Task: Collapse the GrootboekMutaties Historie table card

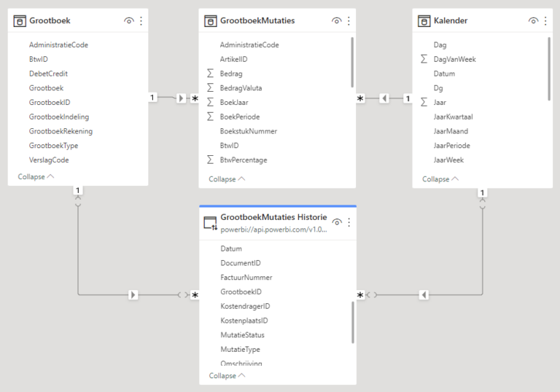Action: click(x=227, y=375)
